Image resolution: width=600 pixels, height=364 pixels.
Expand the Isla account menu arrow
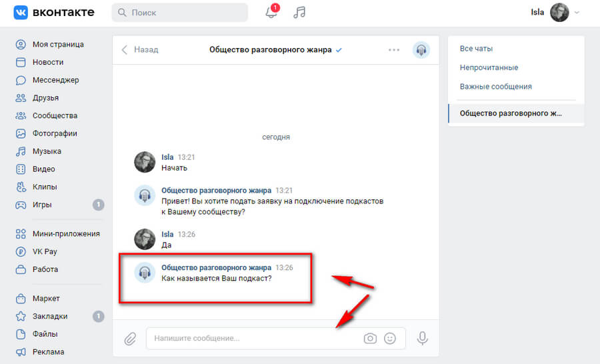[x=577, y=13]
